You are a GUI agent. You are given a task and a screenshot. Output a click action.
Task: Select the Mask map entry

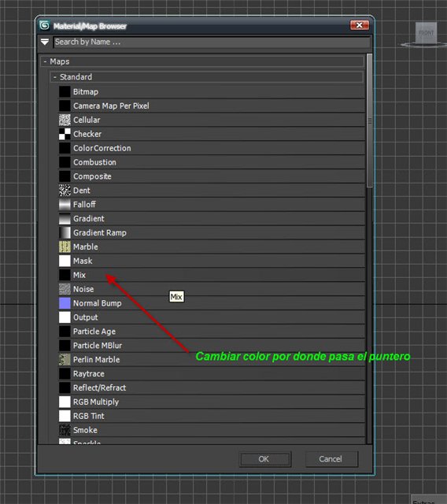click(212, 261)
